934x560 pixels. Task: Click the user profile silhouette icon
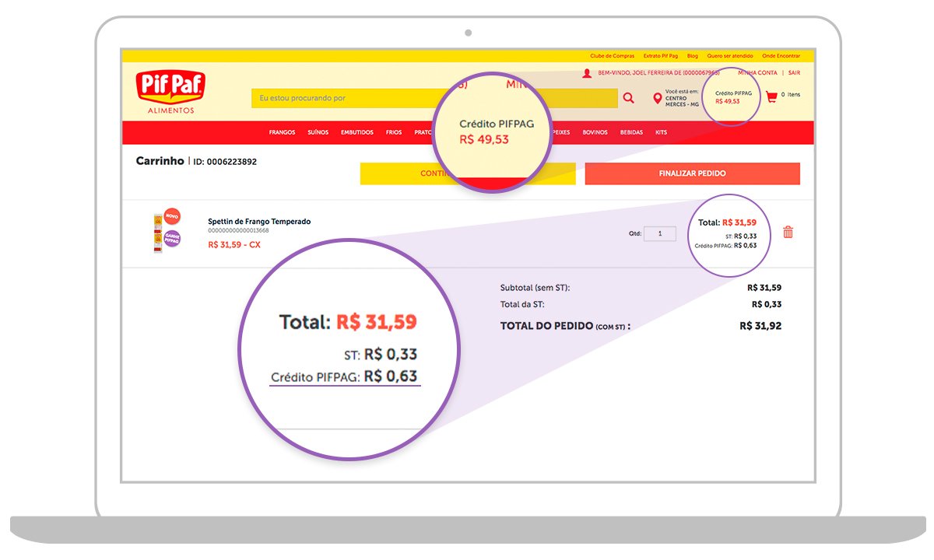(587, 73)
